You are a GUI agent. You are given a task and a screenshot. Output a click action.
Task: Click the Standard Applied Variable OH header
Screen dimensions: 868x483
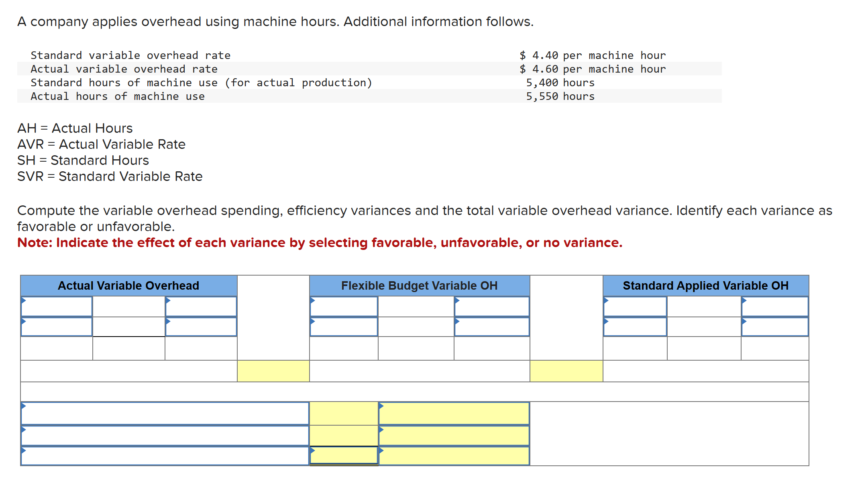(706, 286)
